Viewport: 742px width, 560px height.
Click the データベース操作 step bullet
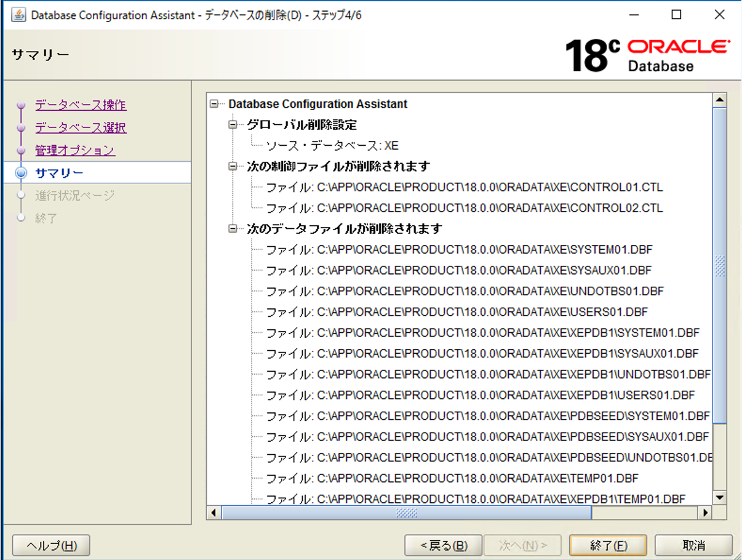21,105
